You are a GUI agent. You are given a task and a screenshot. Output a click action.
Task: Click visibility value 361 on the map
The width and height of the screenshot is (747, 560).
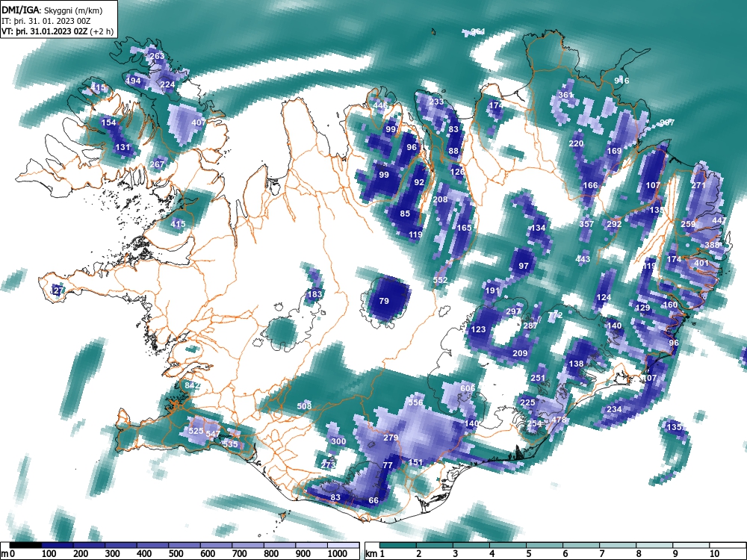[x=565, y=95]
